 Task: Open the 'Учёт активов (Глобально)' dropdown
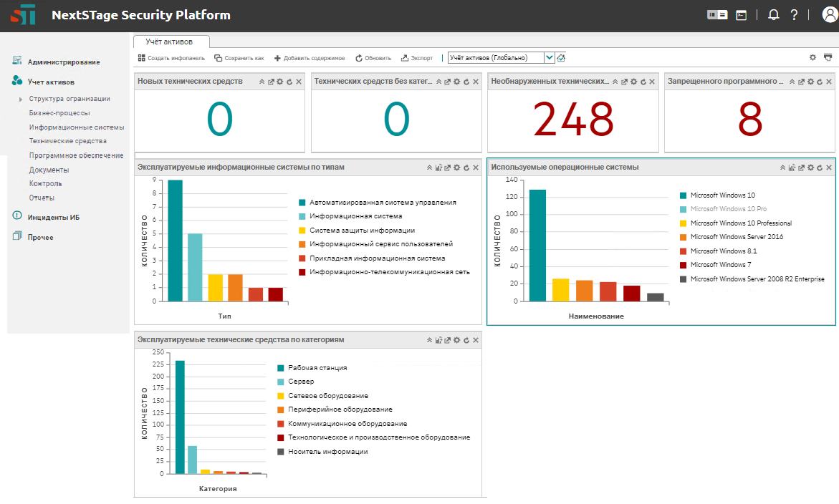tap(550, 58)
